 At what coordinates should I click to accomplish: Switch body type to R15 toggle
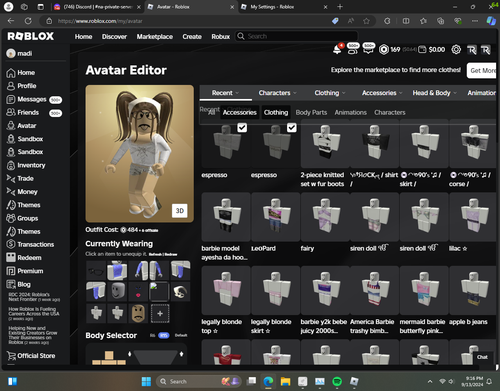[x=163, y=335]
